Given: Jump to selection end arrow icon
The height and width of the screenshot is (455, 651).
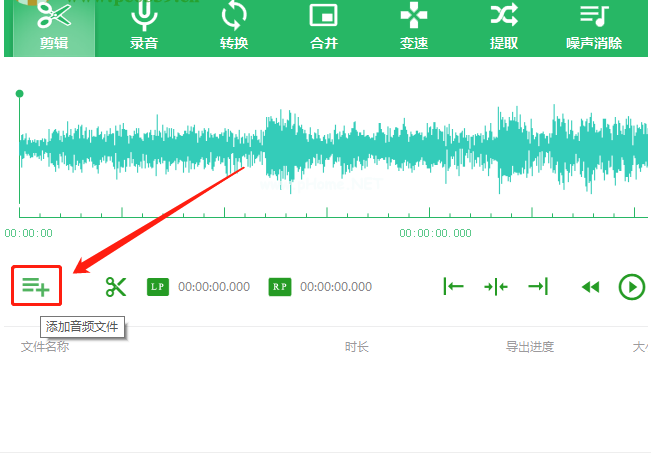Looking at the screenshot, I should [538, 287].
